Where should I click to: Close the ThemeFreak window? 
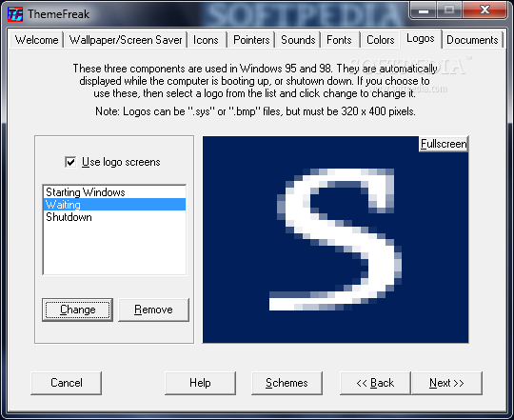tap(484, 10)
